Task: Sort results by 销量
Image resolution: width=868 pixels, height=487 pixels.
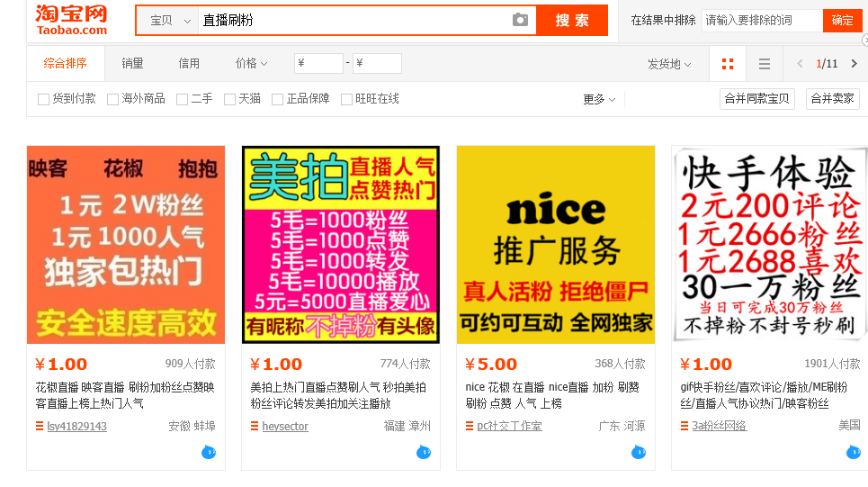Action: [133, 63]
